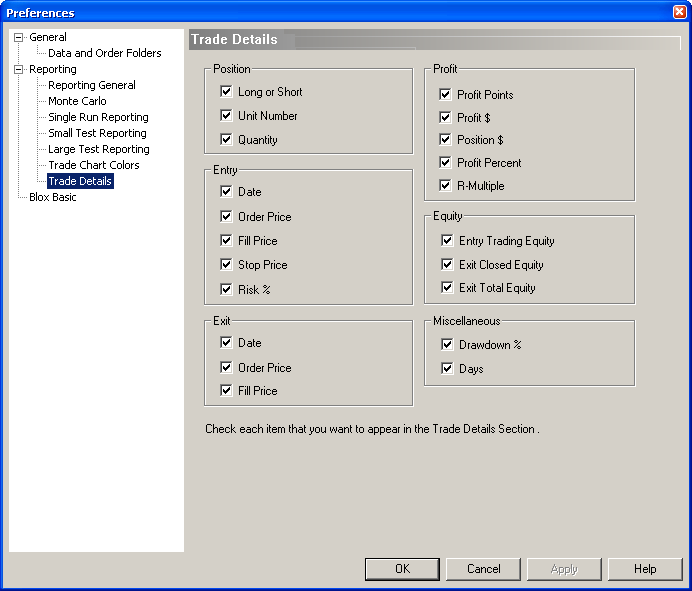
Task: Uncheck Profit Points checkbox
Action: point(445,94)
